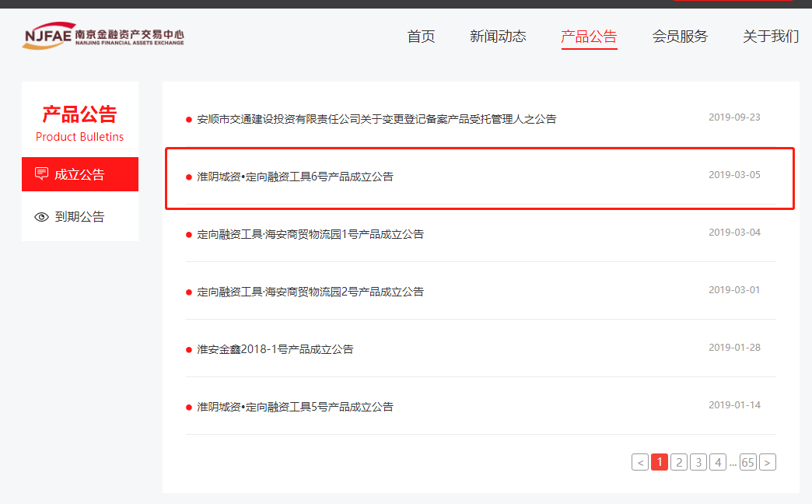The height and width of the screenshot is (504, 812).
Task: Open the 关于我们 menu
Action: click(771, 37)
